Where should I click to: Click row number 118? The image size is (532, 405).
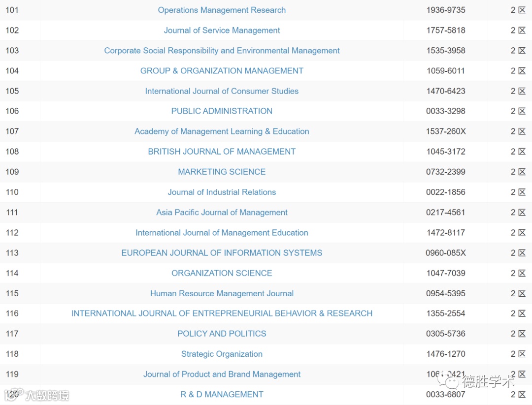pos(12,354)
